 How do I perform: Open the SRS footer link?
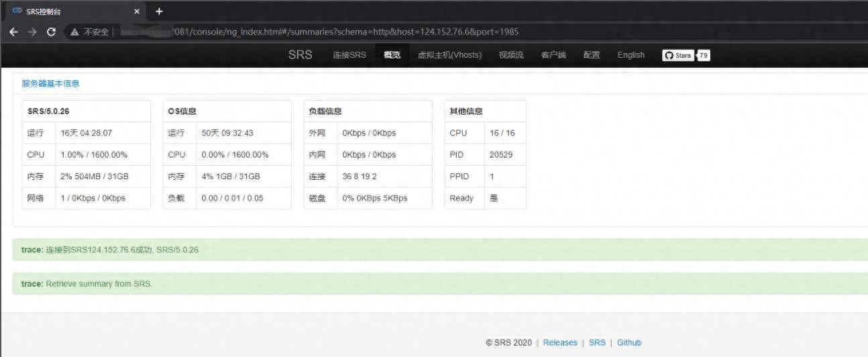[x=597, y=342]
